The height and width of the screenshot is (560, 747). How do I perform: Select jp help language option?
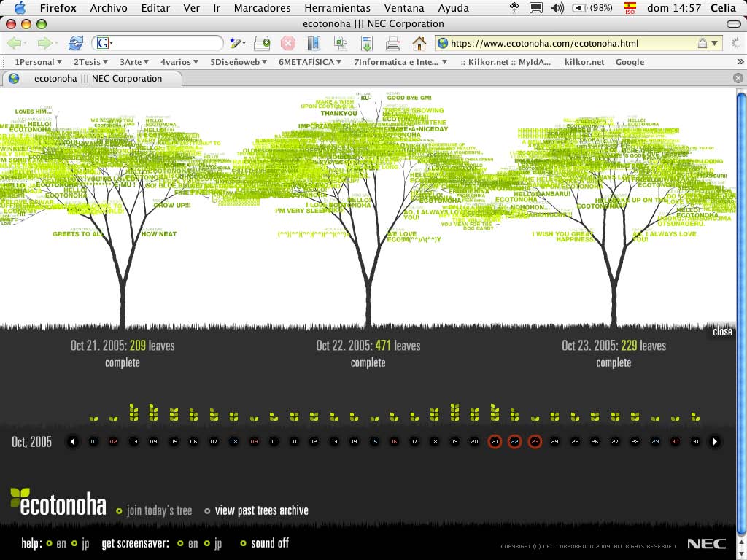tap(85, 543)
